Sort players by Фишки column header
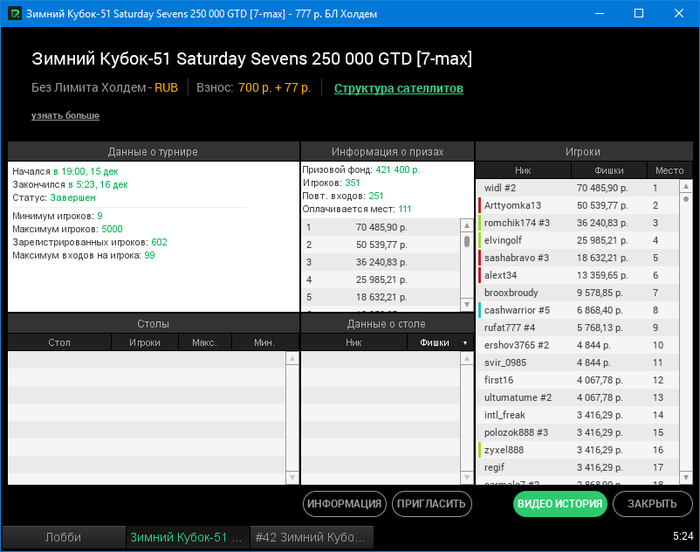 pos(609,171)
